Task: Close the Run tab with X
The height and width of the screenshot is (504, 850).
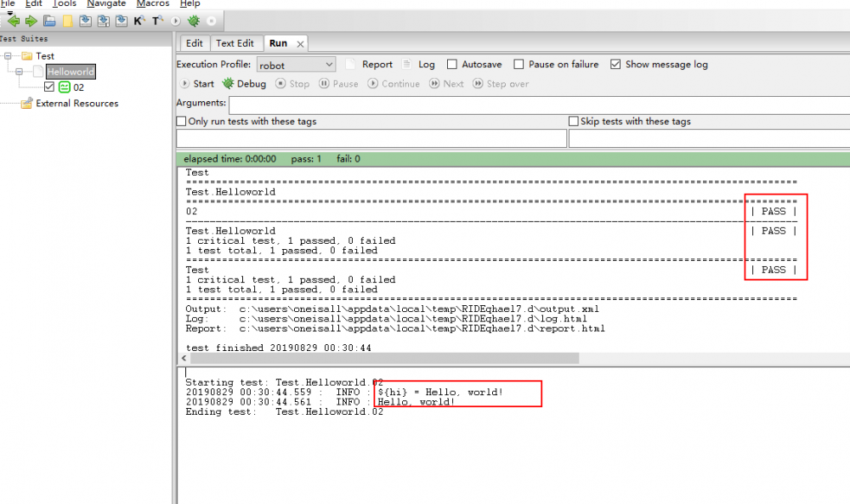Action: tap(300, 44)
